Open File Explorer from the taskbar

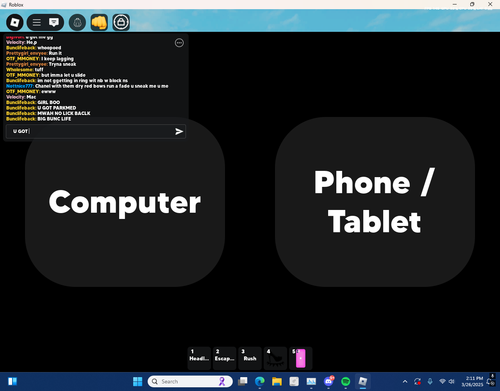(x=277, y=381)
